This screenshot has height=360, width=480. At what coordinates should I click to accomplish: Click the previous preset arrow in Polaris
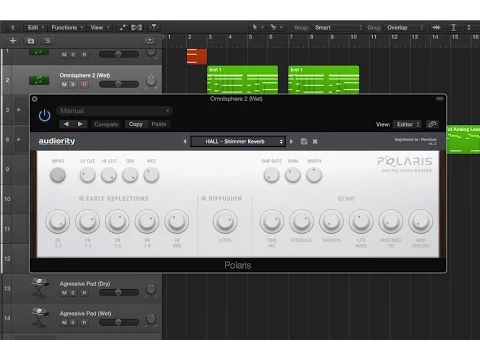(185, 141)
